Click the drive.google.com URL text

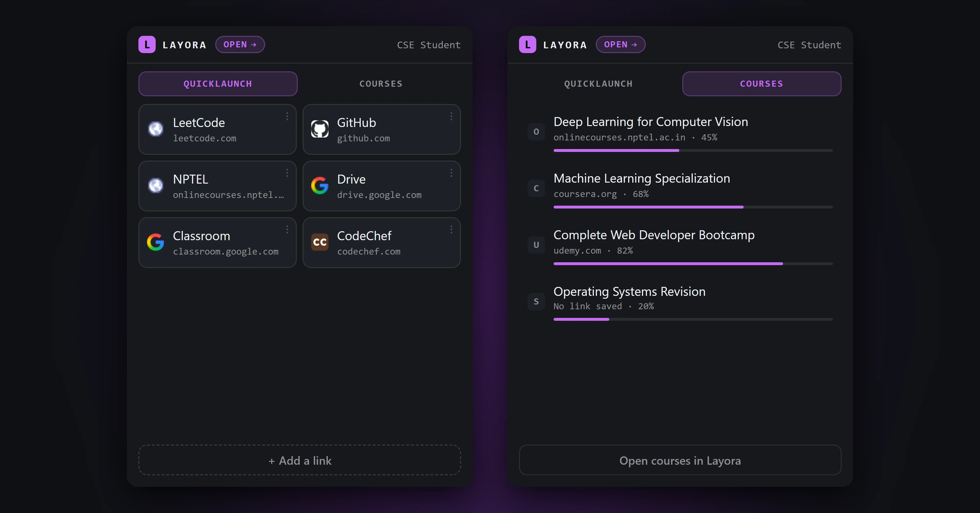379,195
